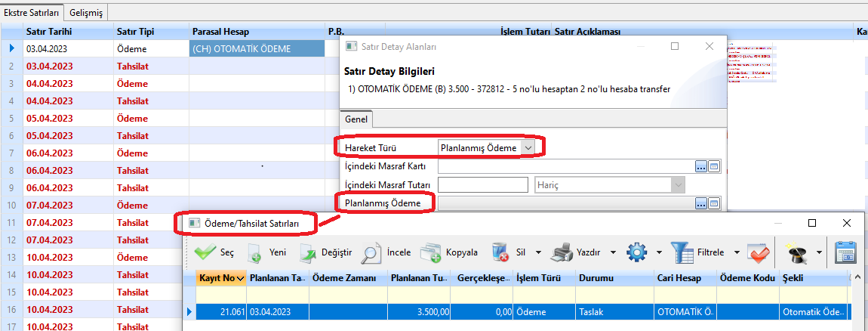
Task: Click Planlanmış Ödeme ellipsis browse button
Action: pos(700,203)
